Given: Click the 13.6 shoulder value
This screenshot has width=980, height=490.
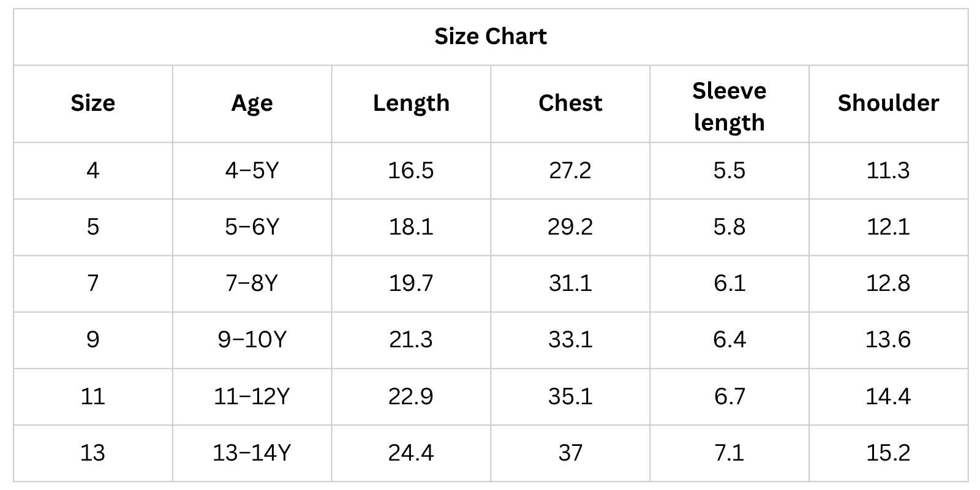Looking at the screenshot, I should tap(888, 339).
